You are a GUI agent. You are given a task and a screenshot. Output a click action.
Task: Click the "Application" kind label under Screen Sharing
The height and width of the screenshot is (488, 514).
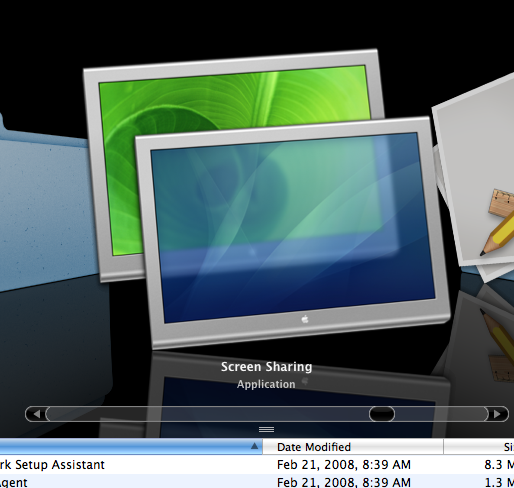[x=266, y=384]
